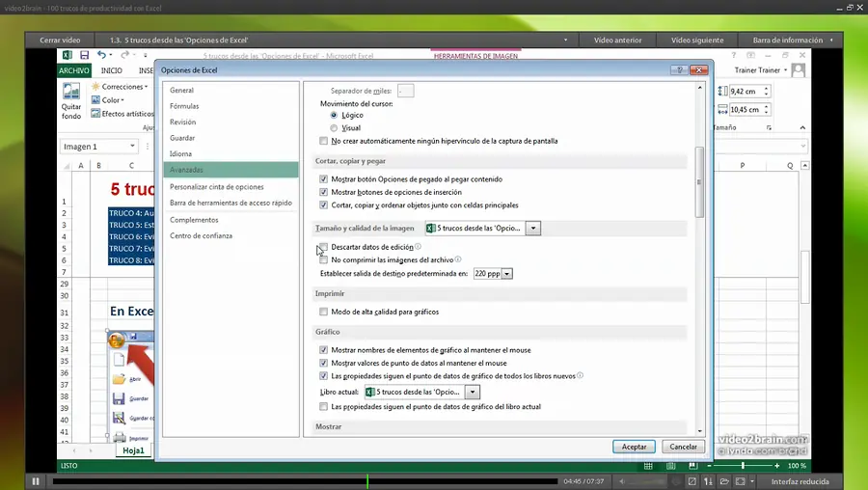Click Quitar fondo picture tool
The image size is (868, 490).
pos(70,100)
